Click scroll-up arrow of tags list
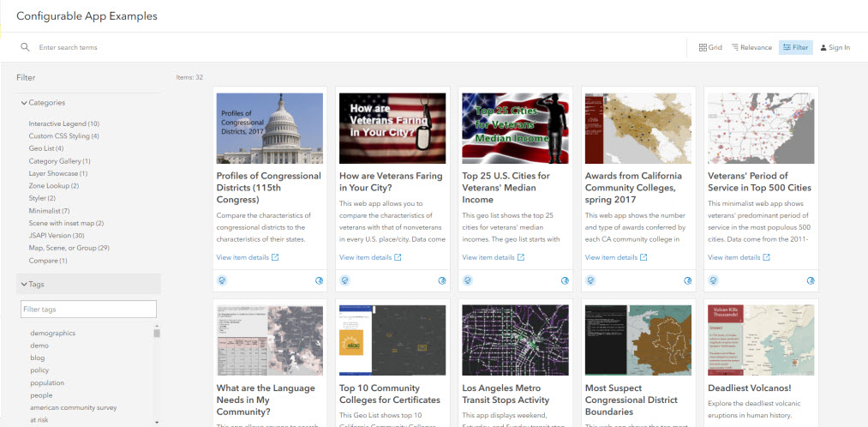This screenshot has width=868, height=427. 157,326
